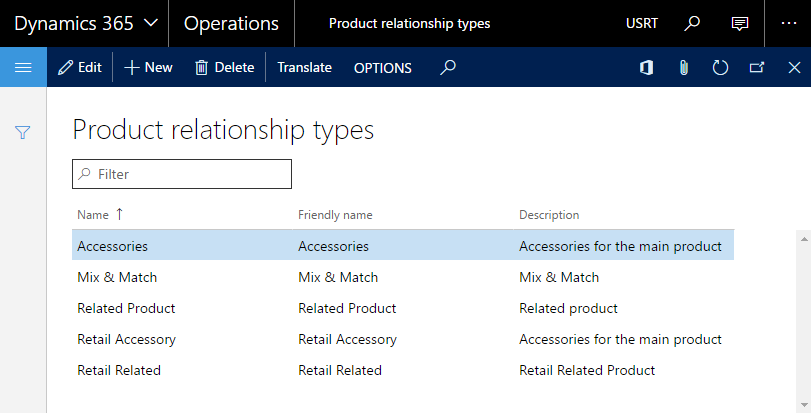Click the Translate menu item

click(305, 67)
